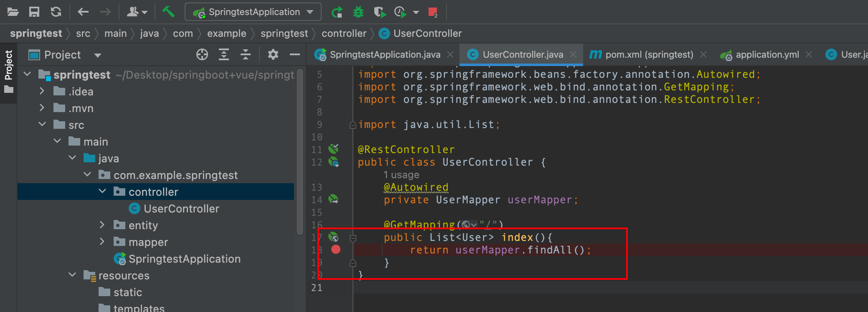The width and height of the screenshot is (868, 312).
Task: Click the '1 usage' inlay hint
Action: pos(401,175)
